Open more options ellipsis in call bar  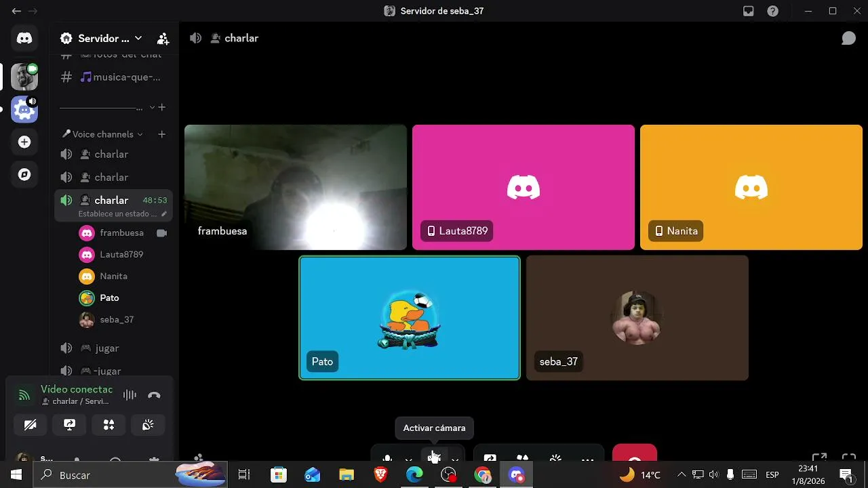pos(587,459)
